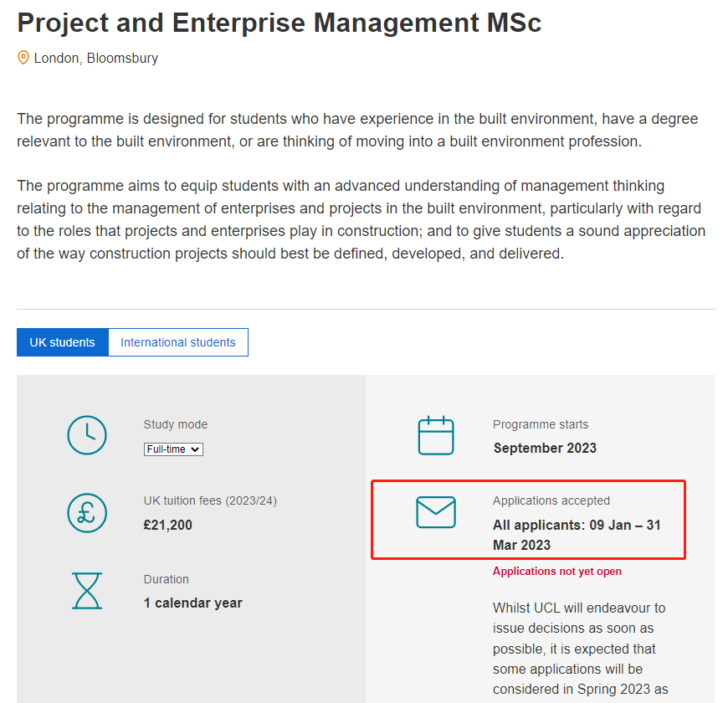Click the 1 calendar year duration value
Screen dimensions: 728x703
[193, 603]
